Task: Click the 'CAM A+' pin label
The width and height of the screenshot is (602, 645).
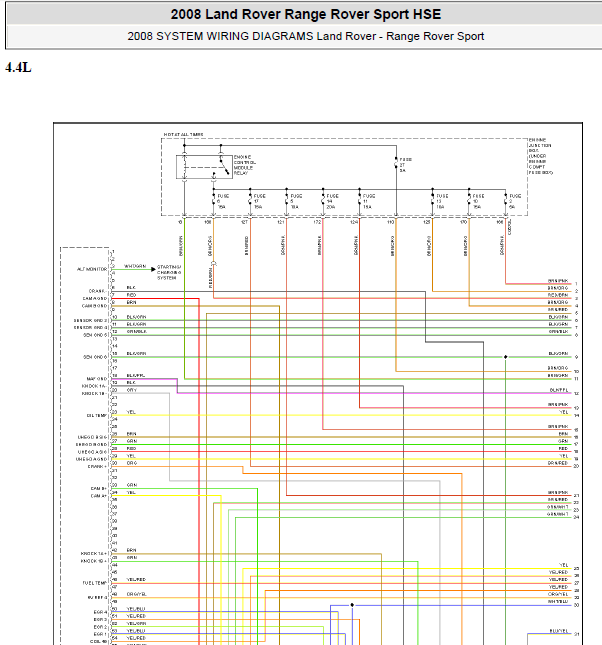Action: coord(99,496)
